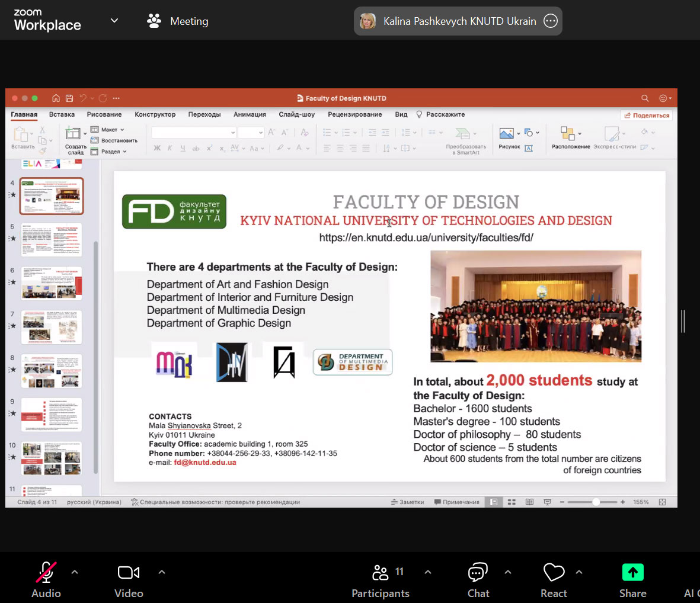This screenshot has width=700, height=603.
Task: Expand audio options chevron next to Audio
Action: point(75,572)
